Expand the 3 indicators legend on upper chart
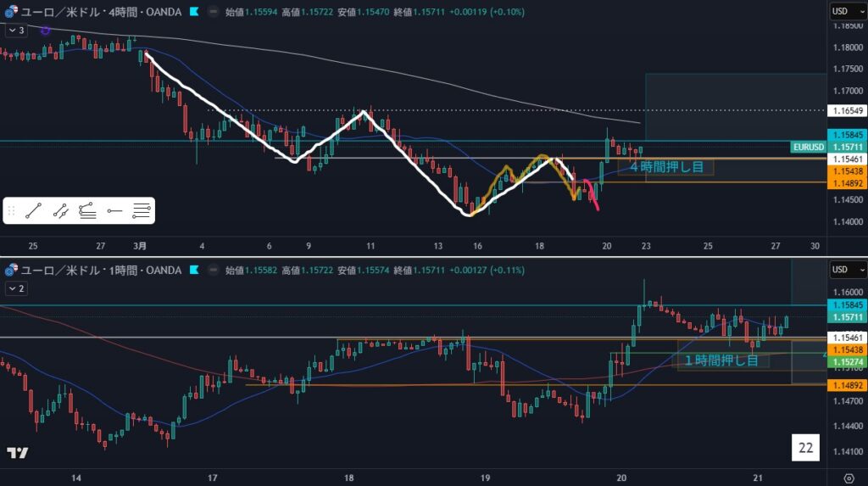Image resolution: width=868 pixels, height=486 pixels. coord(15,30)
